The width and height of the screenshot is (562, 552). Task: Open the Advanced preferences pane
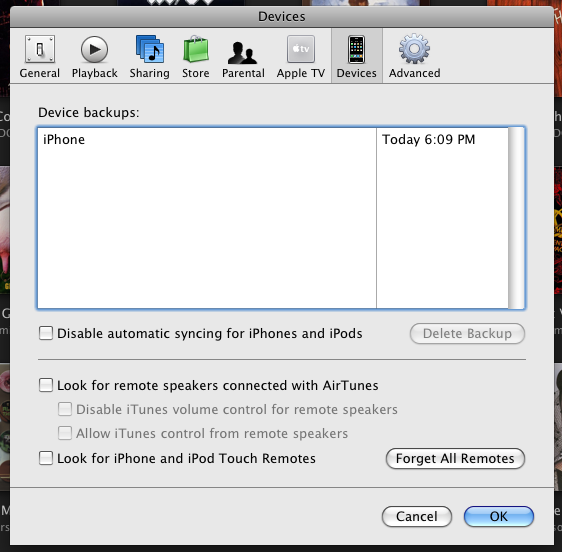415,56
